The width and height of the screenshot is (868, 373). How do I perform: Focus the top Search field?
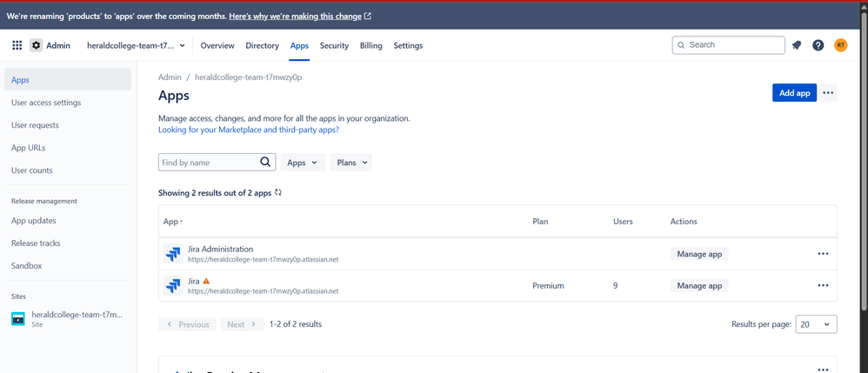[x=729, y=45]
